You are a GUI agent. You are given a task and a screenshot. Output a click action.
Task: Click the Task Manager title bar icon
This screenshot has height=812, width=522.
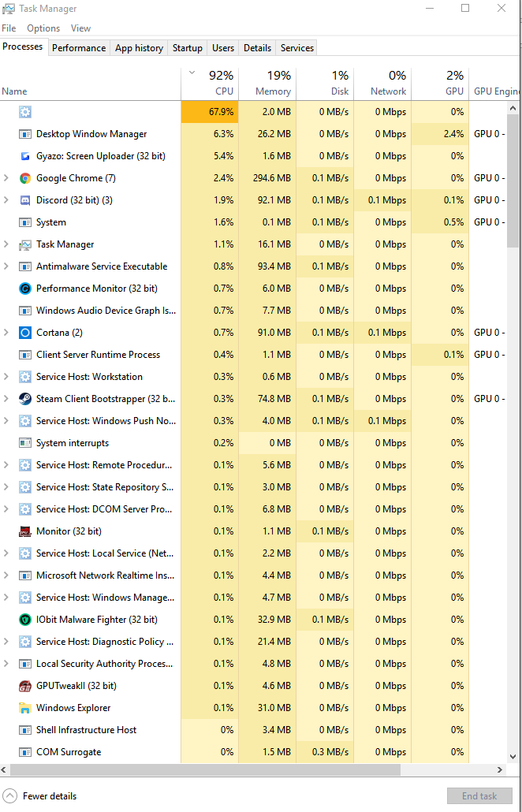tap(9, 9)
